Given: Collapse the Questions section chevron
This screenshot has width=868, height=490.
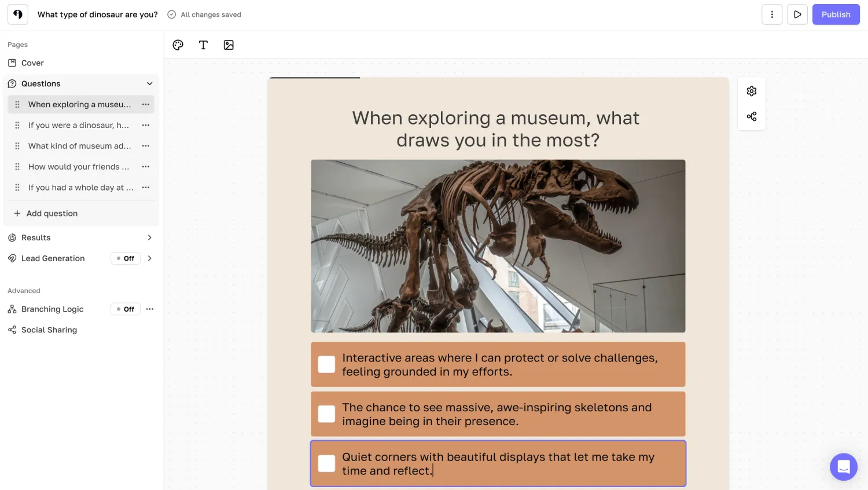Looking at the screenshot, I should (149, 84).
